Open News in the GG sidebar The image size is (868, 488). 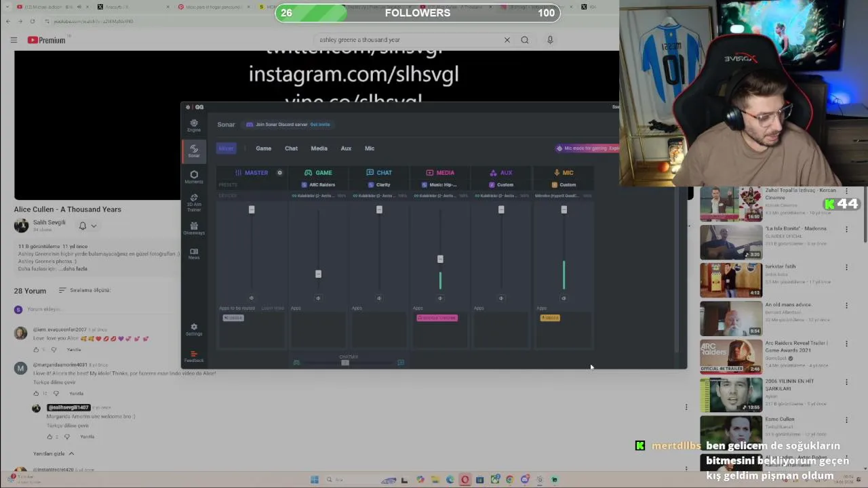tap(194, 253)
